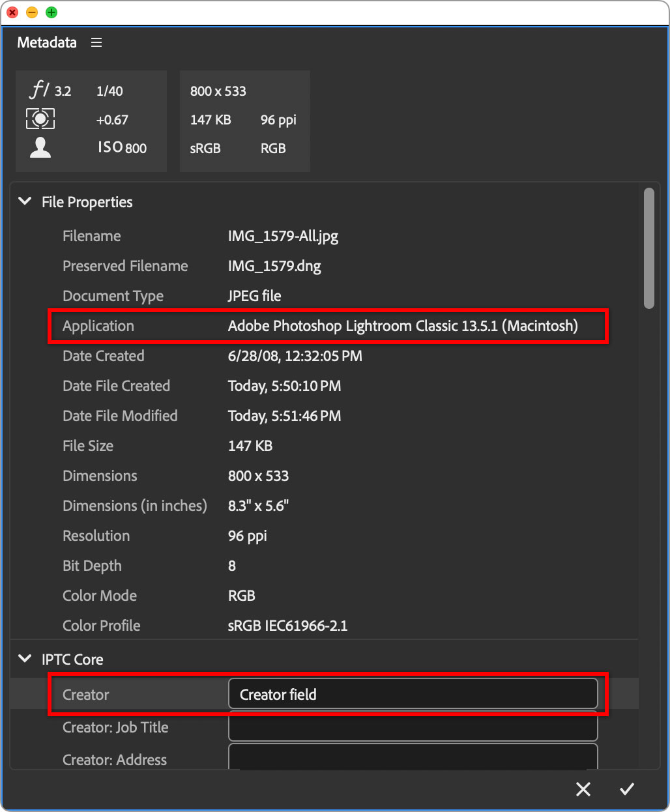670x812 pixels.
Task: Expand the camera settings summary box
Action: (x=91, y=121)
